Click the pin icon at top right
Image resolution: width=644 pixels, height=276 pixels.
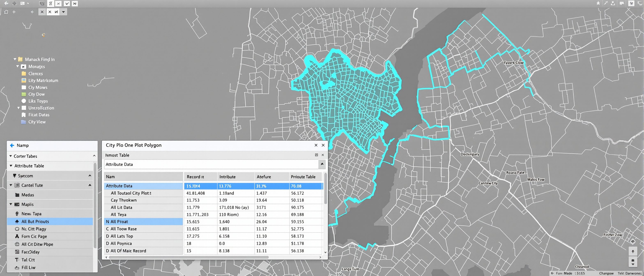click(x=606, y=3)
